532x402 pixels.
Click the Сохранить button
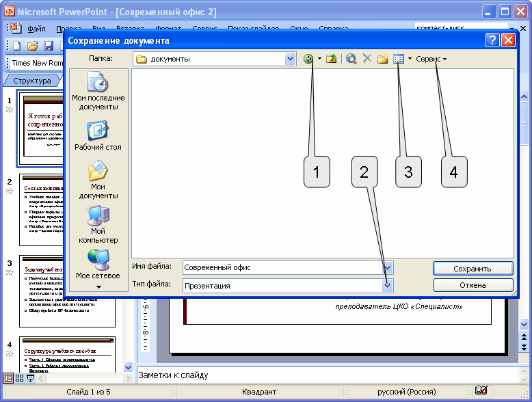click(x=473, y=269)
